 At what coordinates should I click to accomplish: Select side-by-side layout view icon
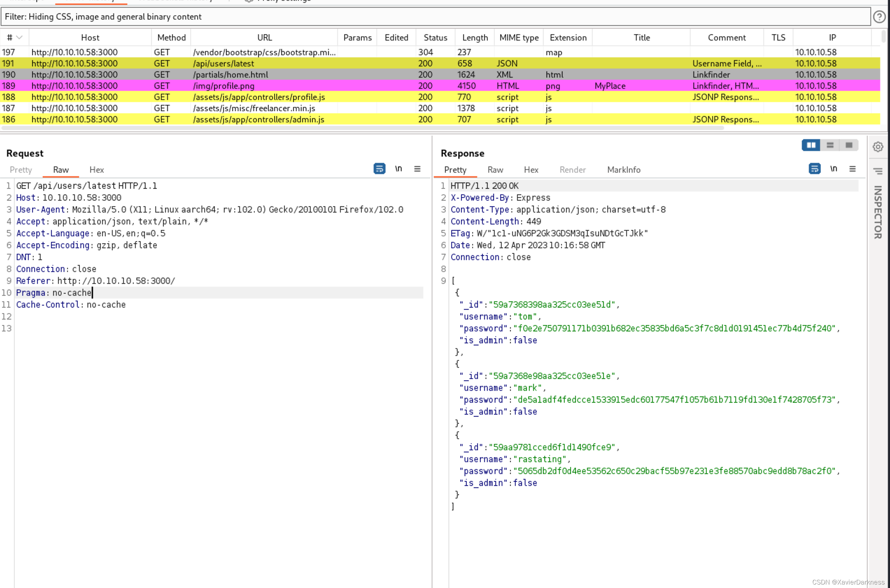[x=811, y=145]
